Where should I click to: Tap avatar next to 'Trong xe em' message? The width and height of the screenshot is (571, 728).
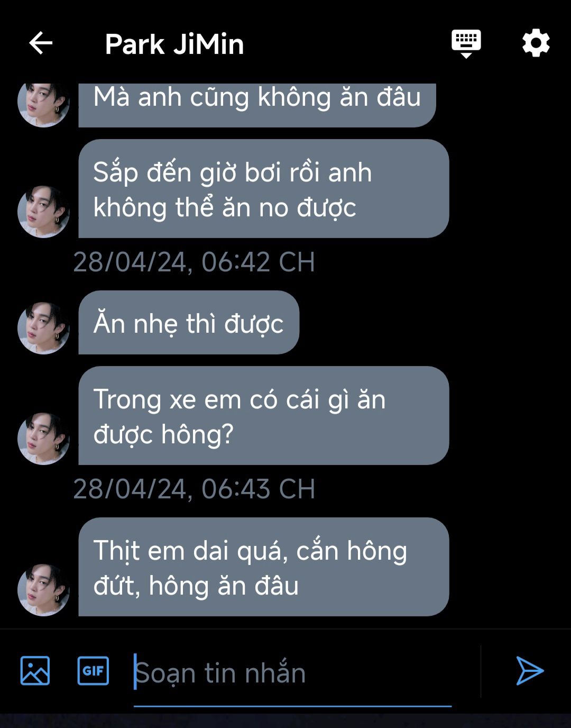click(x=43, y=439)
